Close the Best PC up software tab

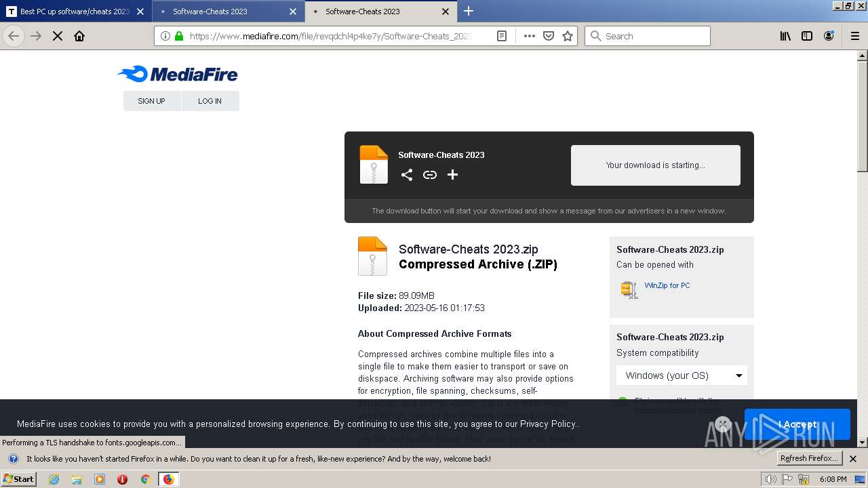140,12
